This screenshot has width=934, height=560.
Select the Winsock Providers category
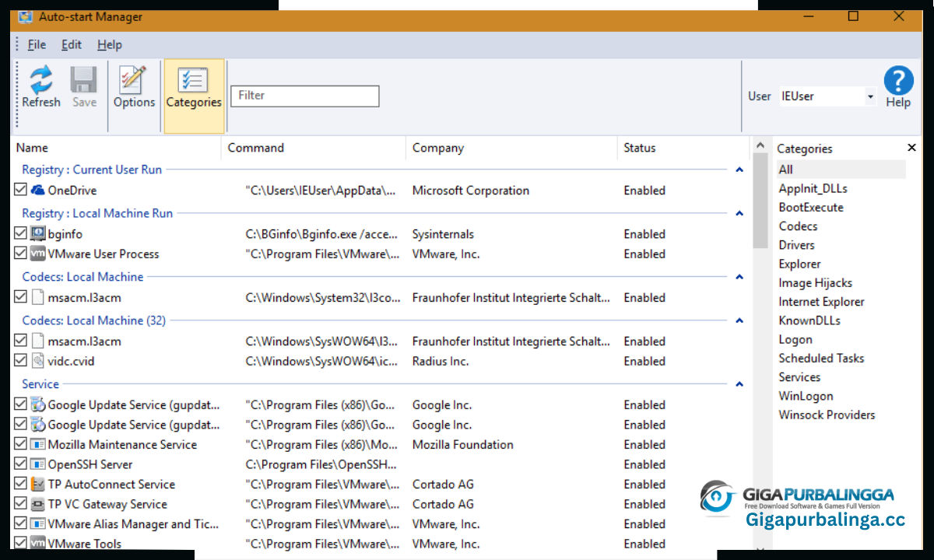[827, 415]
